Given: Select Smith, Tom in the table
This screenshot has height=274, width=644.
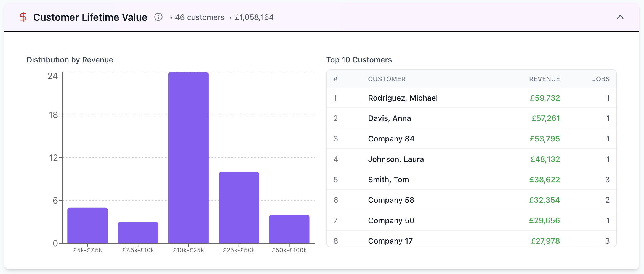Looking at the screenshot, I should pos(471,180).
